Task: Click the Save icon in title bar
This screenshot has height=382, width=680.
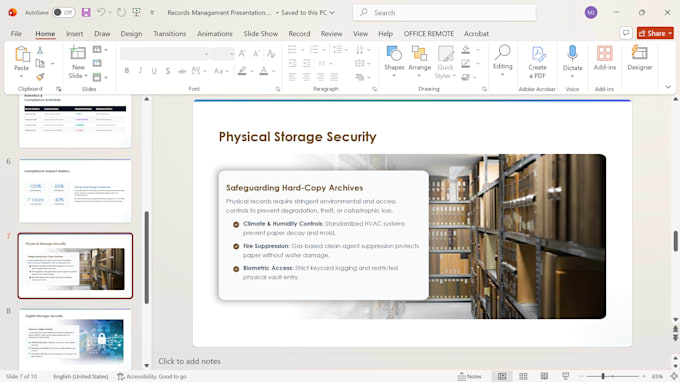Action: point(86,13)
